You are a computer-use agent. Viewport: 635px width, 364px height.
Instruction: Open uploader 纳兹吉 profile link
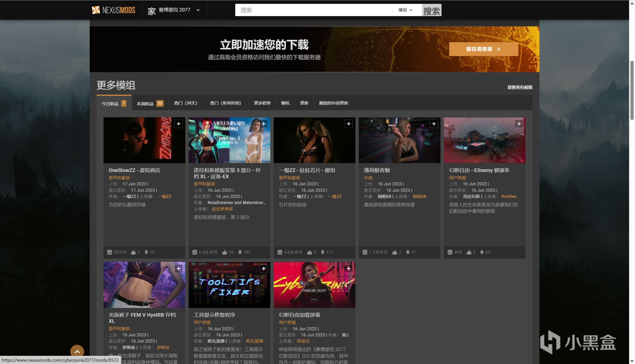[x=303, y=341]
